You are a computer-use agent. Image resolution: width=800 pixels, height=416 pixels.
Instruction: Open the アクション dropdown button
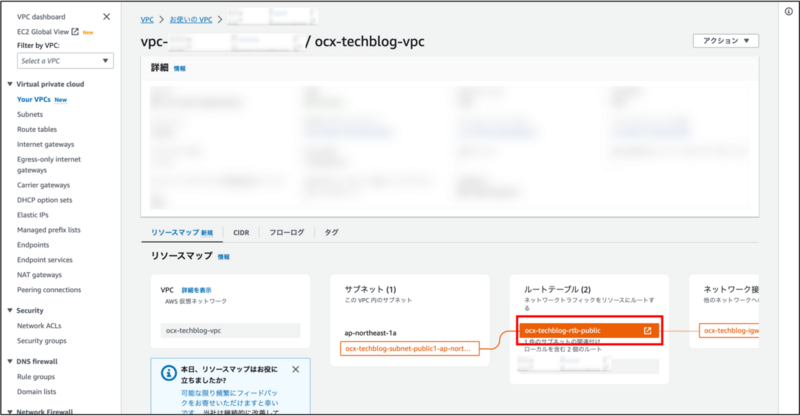(x=726, y=41)
